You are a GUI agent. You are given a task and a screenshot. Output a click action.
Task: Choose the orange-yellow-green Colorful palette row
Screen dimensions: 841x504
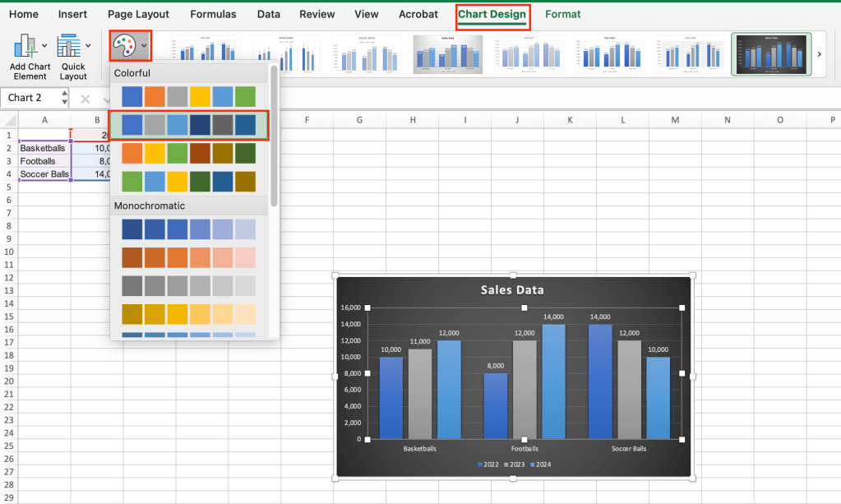click(189, 154)
